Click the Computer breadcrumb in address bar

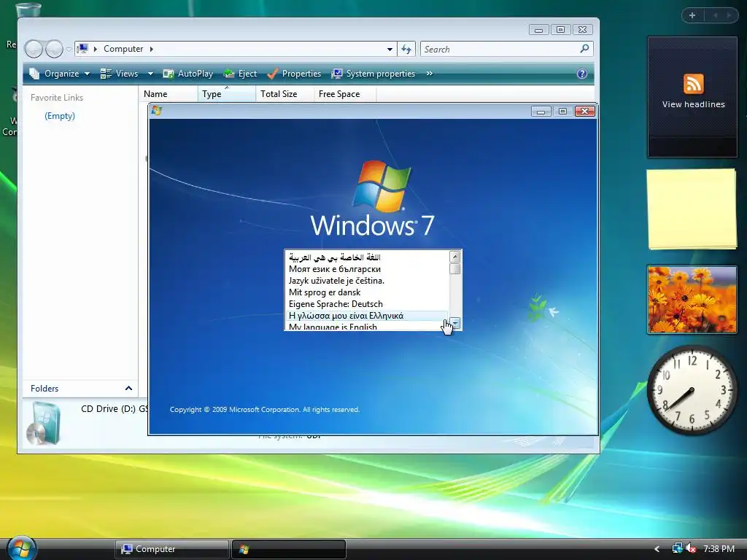(123, 49)
